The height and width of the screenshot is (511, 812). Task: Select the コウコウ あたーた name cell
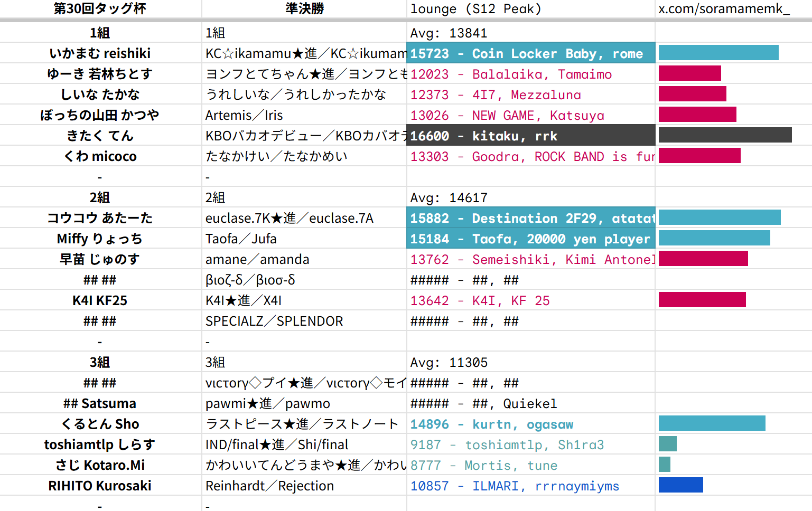point(100,218)
